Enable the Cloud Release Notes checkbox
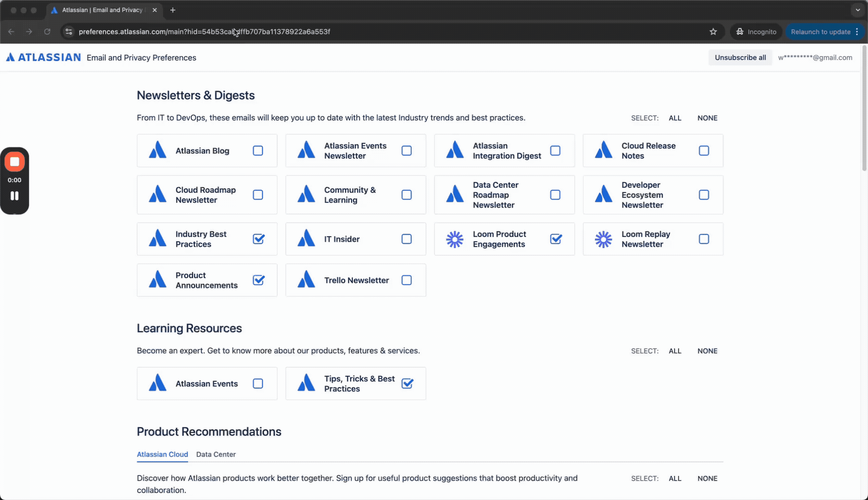 [x=704, y=150]
